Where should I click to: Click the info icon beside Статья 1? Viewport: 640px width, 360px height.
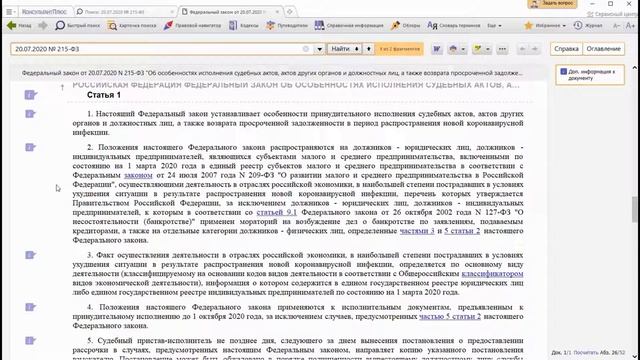click(31, 95)
